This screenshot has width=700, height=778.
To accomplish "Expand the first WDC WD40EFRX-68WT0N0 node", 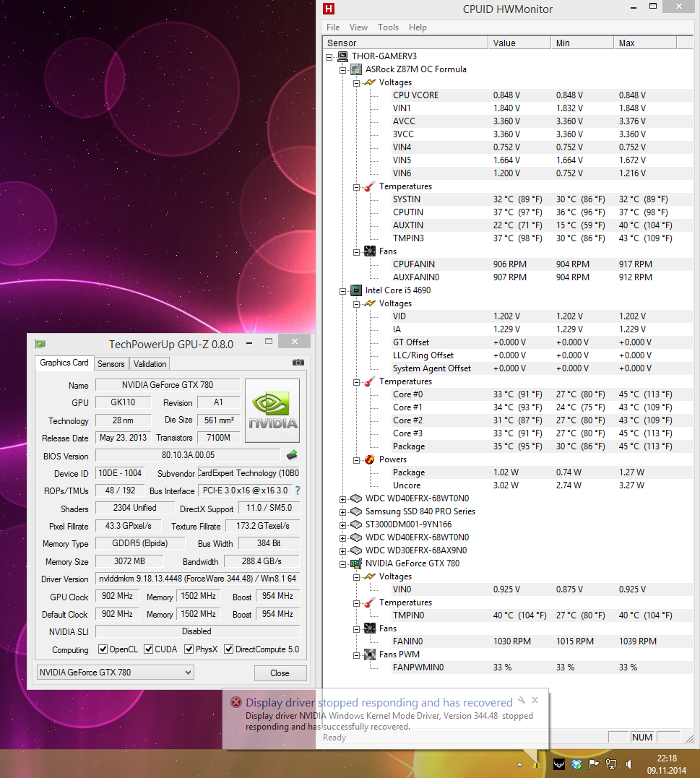I will pos(342,499).
